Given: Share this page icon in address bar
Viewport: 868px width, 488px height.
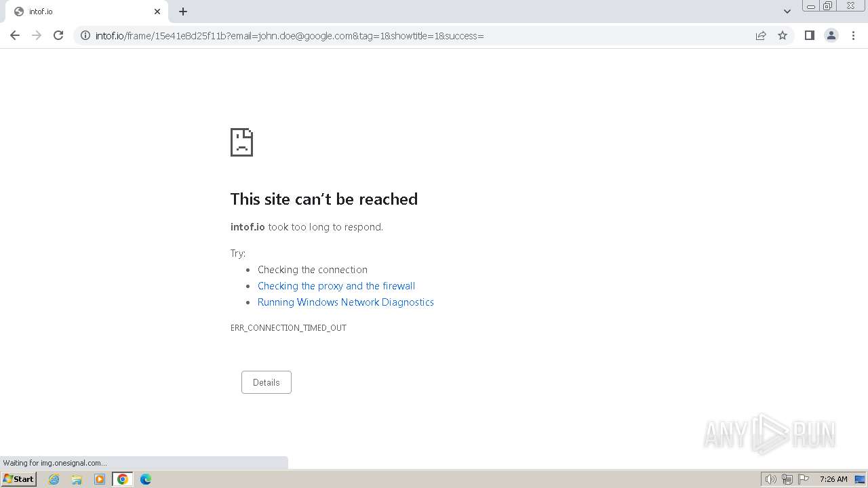Looking at the screenshot, I should click(x=761, y=35).
